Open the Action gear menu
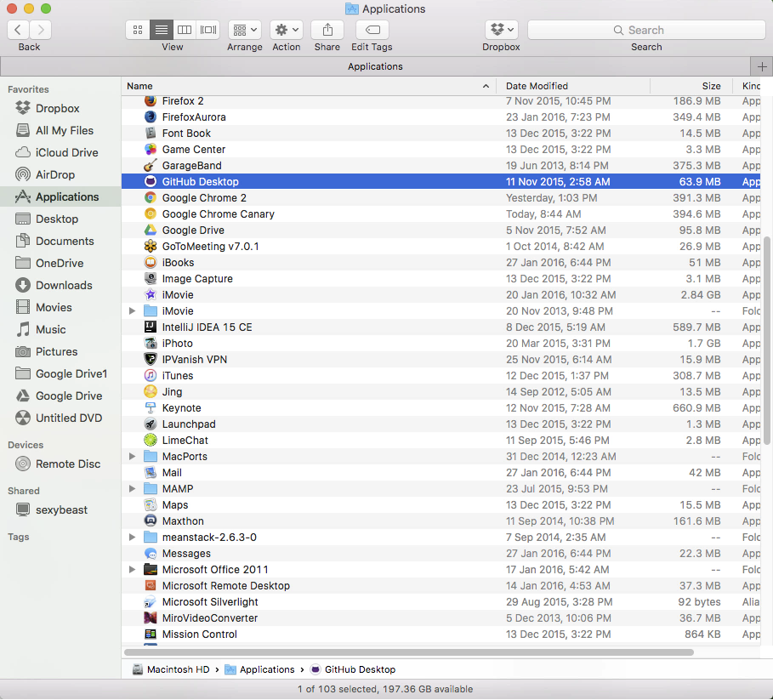Viewport: 773px width, 700px height. [287, 30]
